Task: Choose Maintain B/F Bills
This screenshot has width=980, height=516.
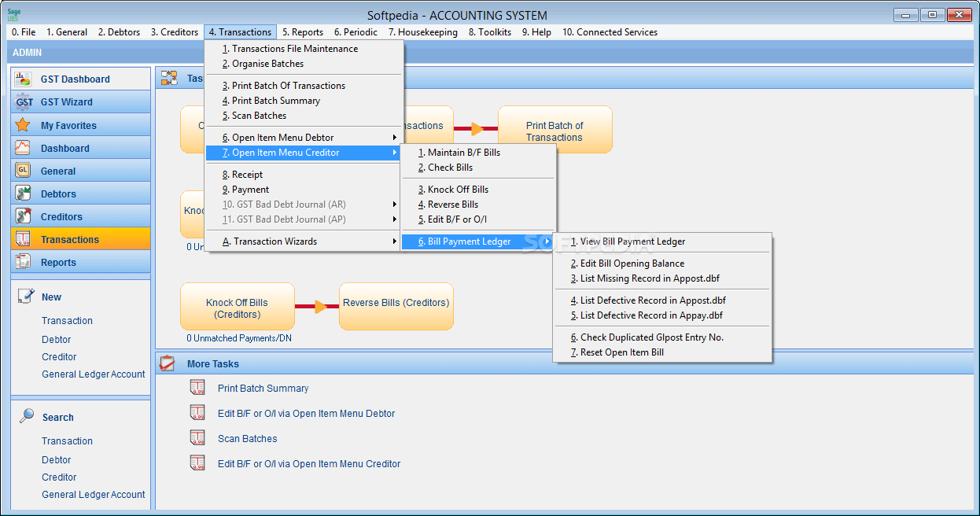Action: point(478,153)
